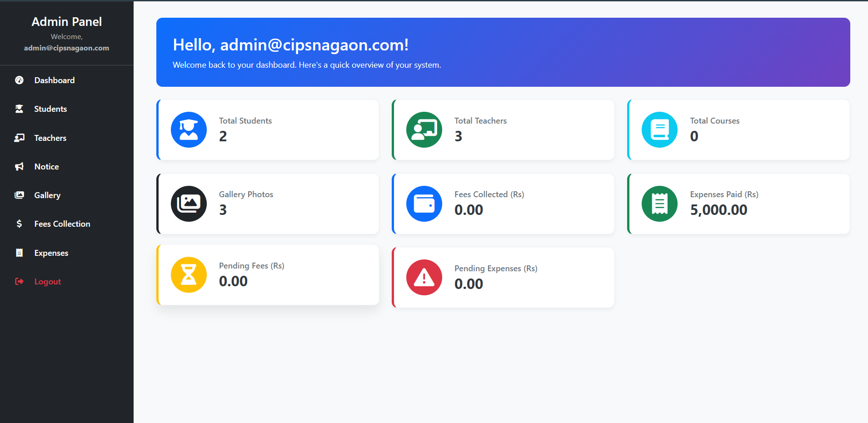Open the Teachers section from sidebar
The height and width of the screenshot is (423, 868).
pyautogui.click(x=50, y=138)
